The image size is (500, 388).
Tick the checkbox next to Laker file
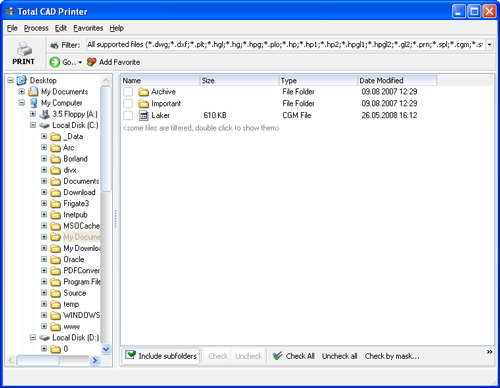(128, 115)
